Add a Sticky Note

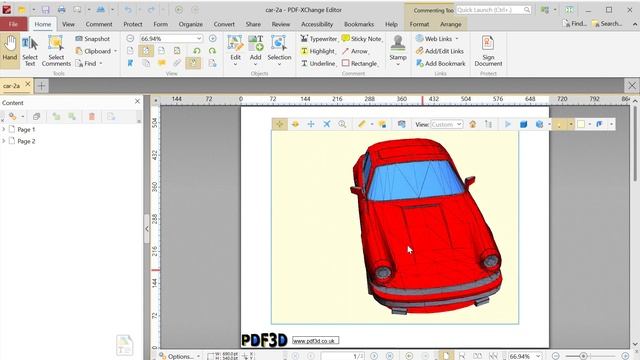point(362,39)
